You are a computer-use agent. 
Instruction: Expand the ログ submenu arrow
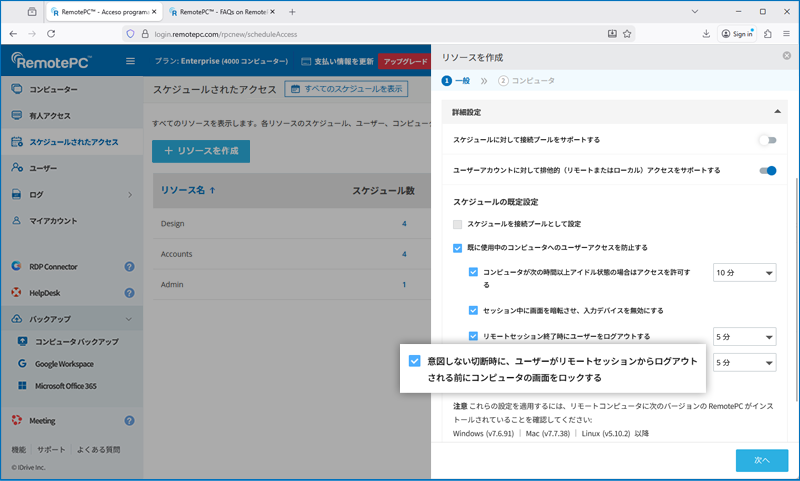pyautogui.click(x=130, y=195)
